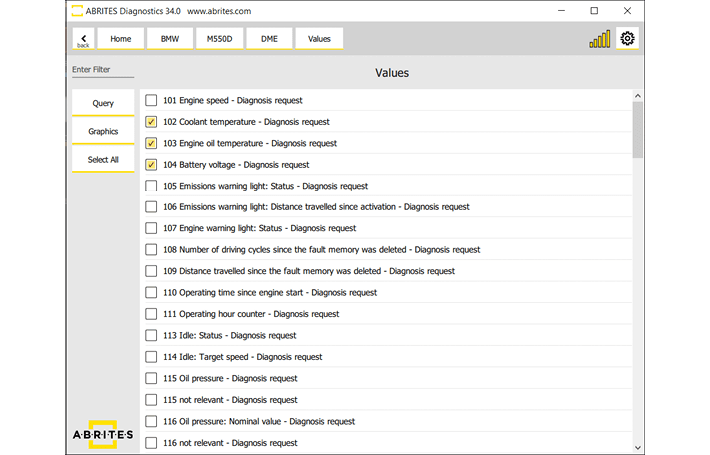Screen dimensions: 710x455
Task: Click the Select All button
Action: tap(103, 160)
